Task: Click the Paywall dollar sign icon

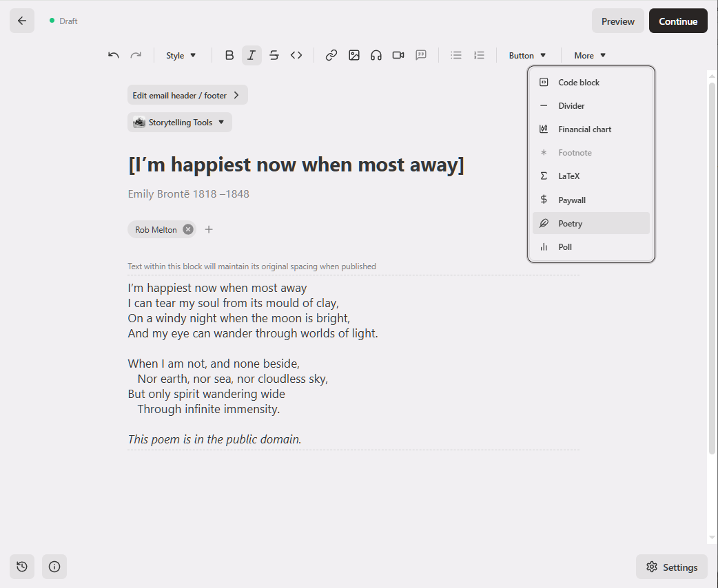Action: [544, 199]
